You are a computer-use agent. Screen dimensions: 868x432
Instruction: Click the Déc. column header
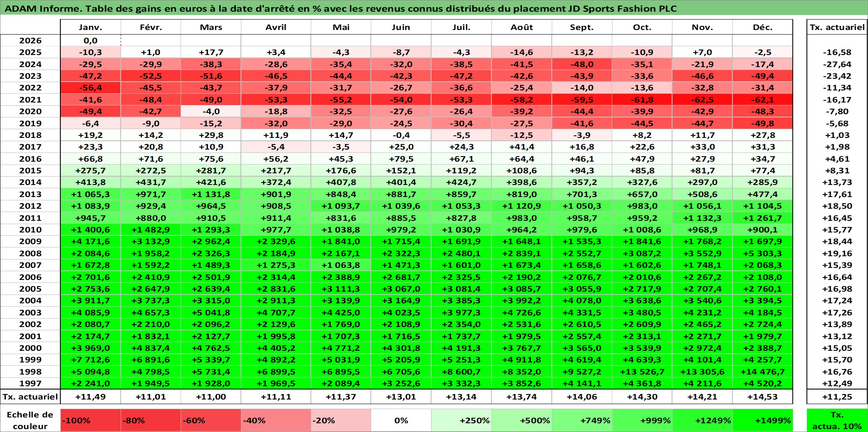tap(762, 27)
